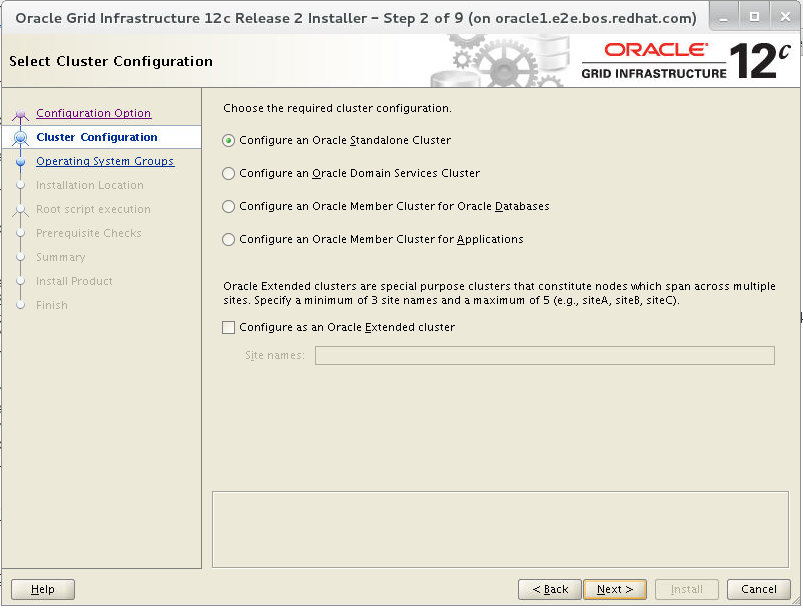Close the installer window
The image size is (803, 608).
click(785, 17)
